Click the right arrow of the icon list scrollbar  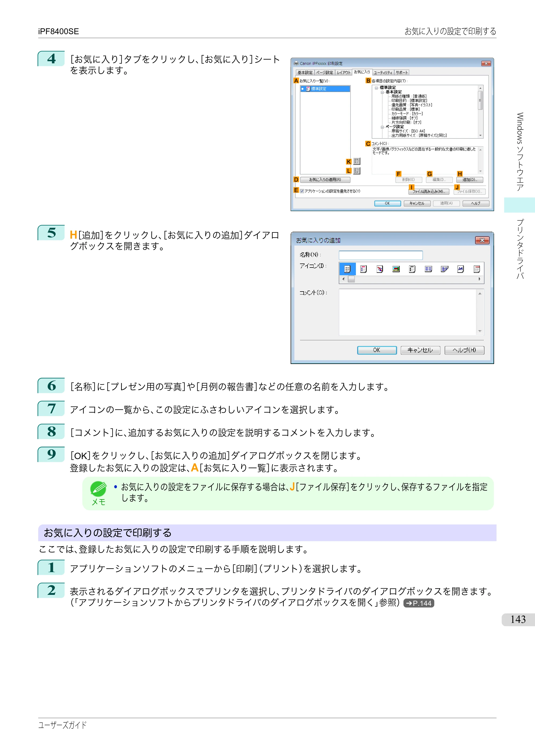[479, 279]
